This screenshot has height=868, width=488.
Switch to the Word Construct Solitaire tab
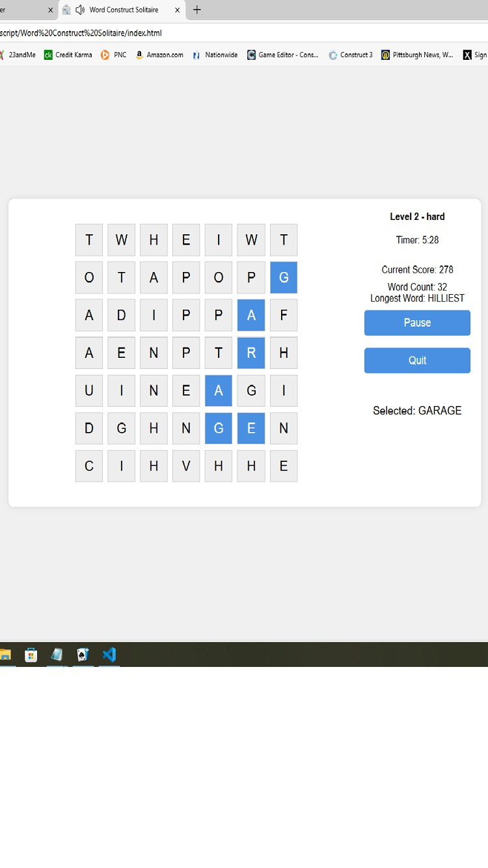pyautogui.click(x=124, y=10)
